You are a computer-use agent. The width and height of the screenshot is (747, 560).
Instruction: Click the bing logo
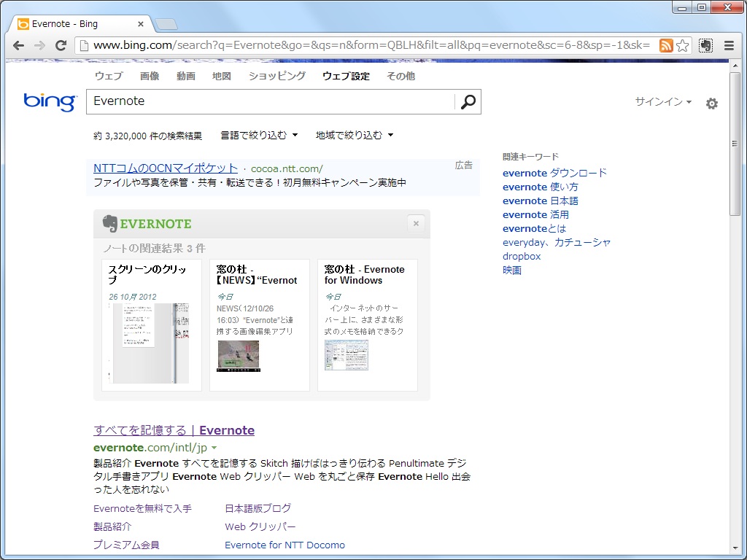(x=49, y=102)
